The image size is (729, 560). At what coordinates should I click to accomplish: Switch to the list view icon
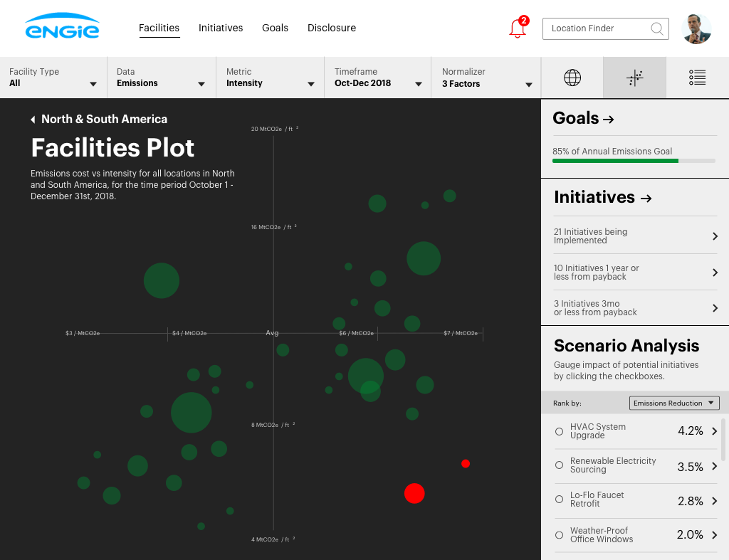click(696, 78)
